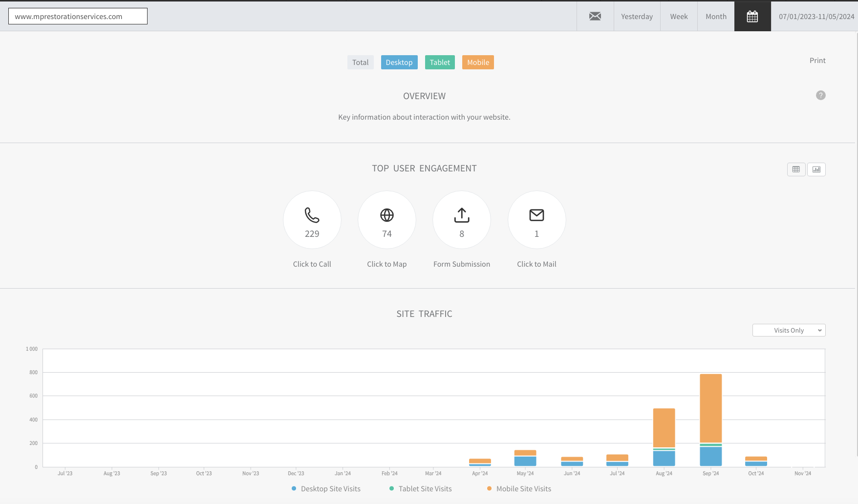
Task: Click the Jun '24 traffic bar
Action: pos(572,462)
